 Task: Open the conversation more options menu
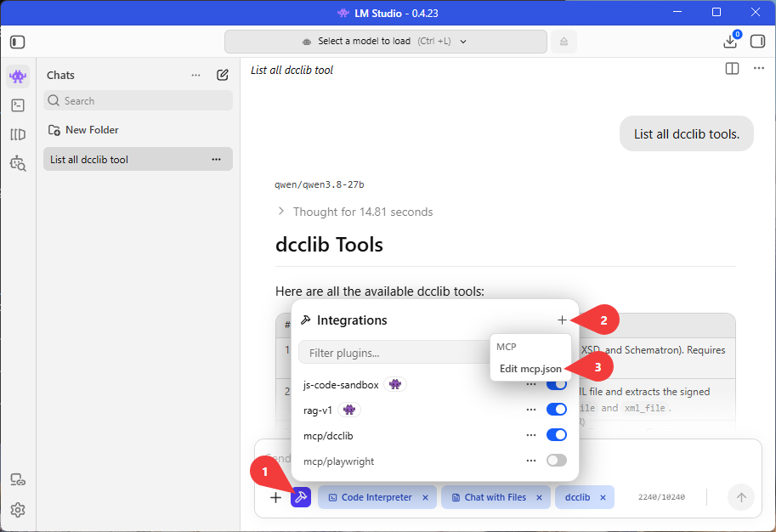click(x=759, y=68)
